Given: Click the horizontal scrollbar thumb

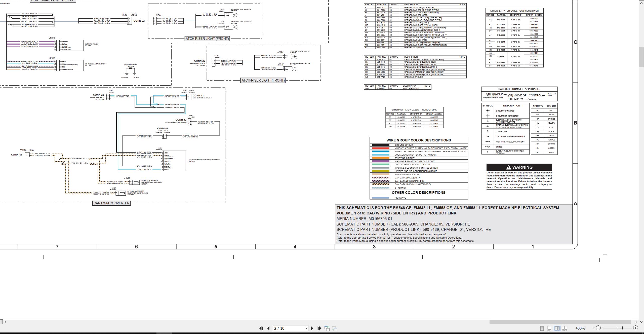Looking at the screenshot, I should pos(560,322).
